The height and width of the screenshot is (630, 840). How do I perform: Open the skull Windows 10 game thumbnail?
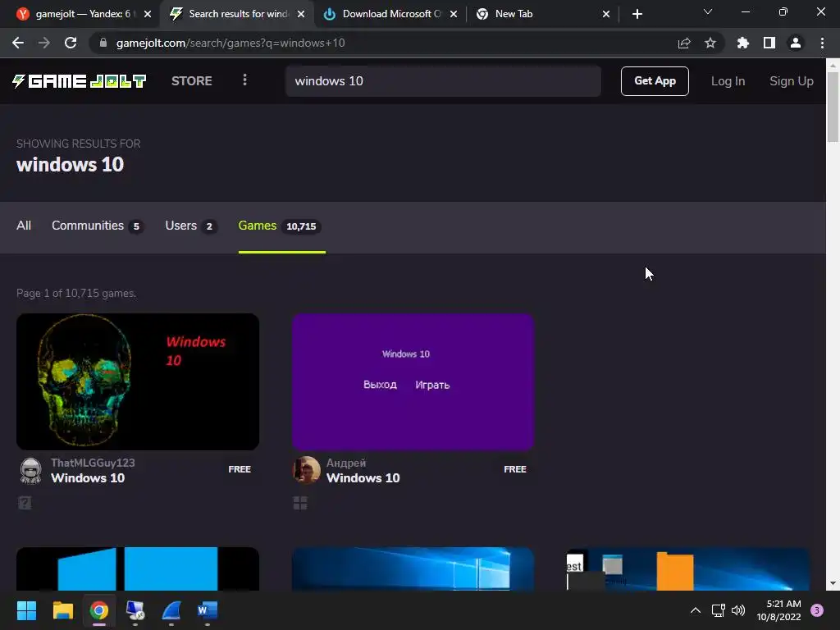pos(138,381)
